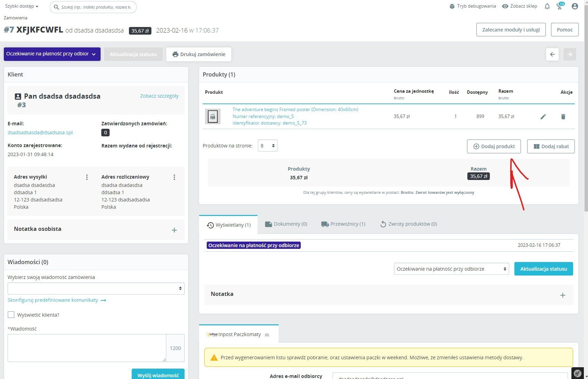Click the 2023-01-31 09:48:14 registration date
Image resolution: width=588 pixels, height=379 pixels.
pyautogui.click(x=30, y=154)
